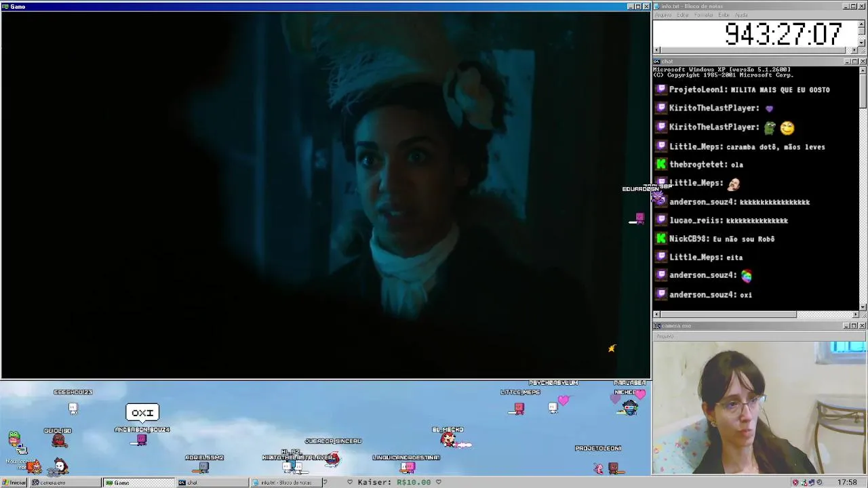Open Editar menu in Notepad
This screenshot has width=868, height=488.
[x=683, y=15]
